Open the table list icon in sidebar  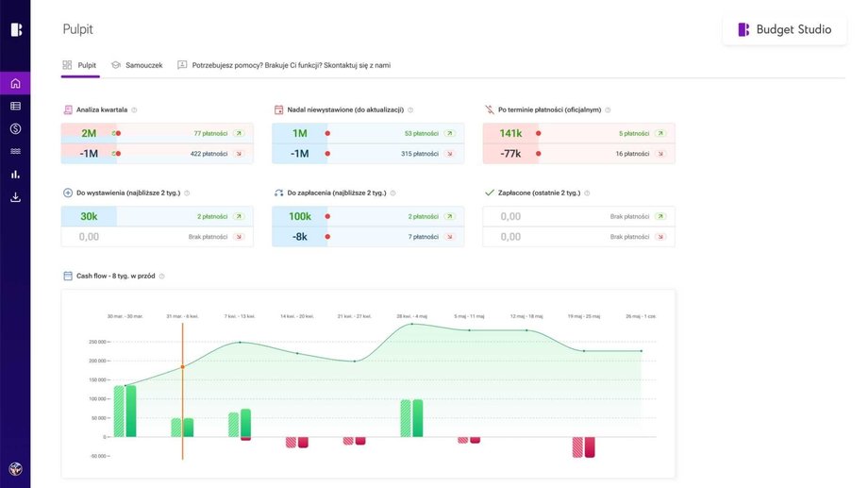click(x=15, y=106)
